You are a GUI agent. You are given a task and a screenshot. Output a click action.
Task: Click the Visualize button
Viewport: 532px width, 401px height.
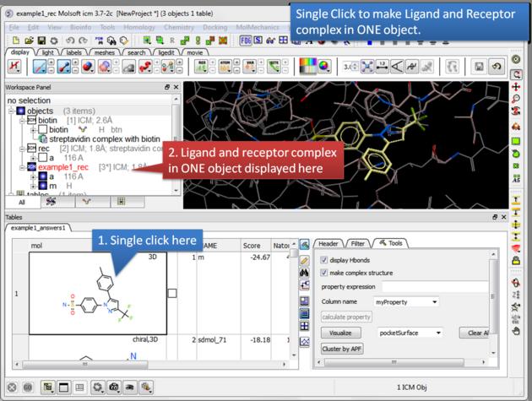pos(340,333)
